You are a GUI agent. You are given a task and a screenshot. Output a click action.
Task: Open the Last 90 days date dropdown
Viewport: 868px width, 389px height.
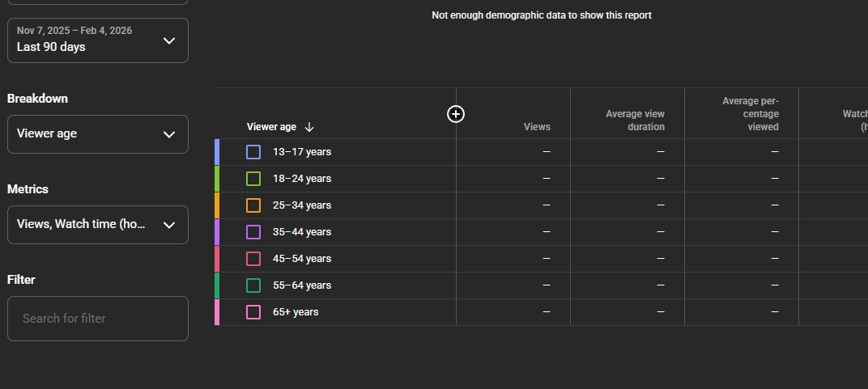97,40
